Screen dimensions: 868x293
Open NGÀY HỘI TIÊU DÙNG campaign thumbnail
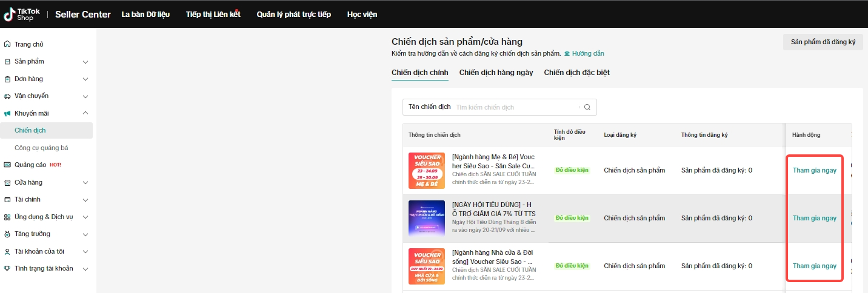point(427,218)
